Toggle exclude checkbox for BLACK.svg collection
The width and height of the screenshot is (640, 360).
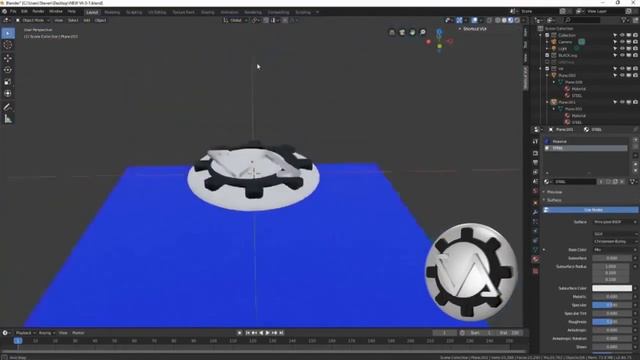click(547, 55)
